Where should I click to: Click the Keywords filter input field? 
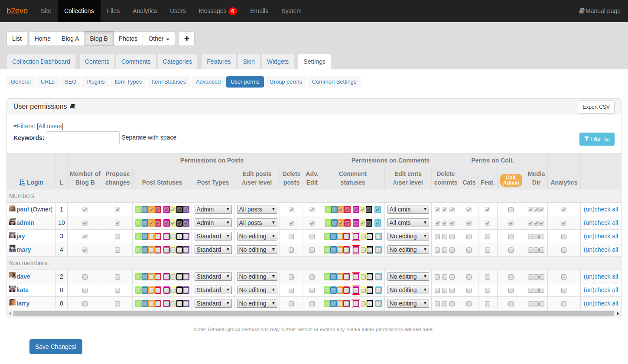(83, 138)
